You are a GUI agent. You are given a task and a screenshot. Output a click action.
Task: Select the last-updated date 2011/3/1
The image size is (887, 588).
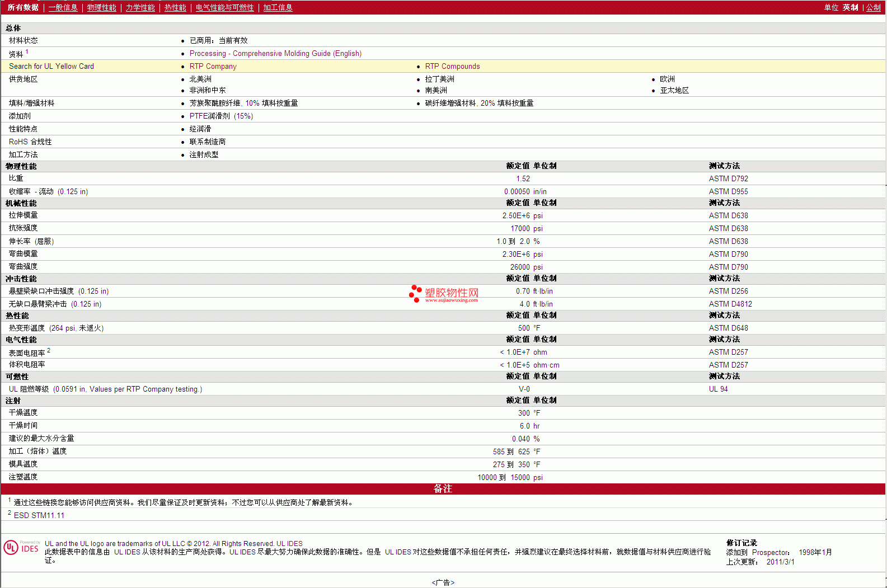[781, 562]
